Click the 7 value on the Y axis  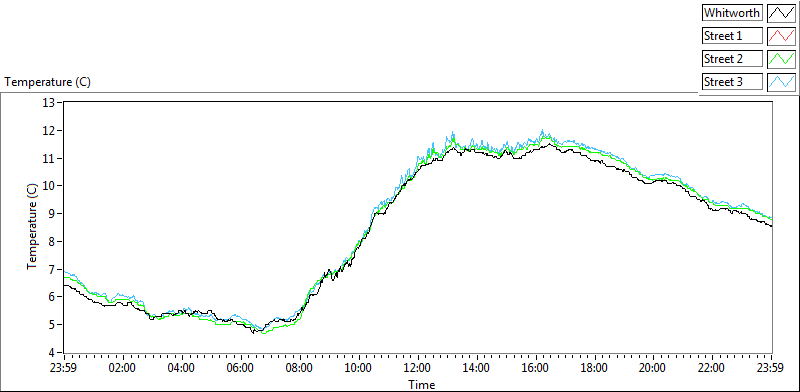click(53, 269)
